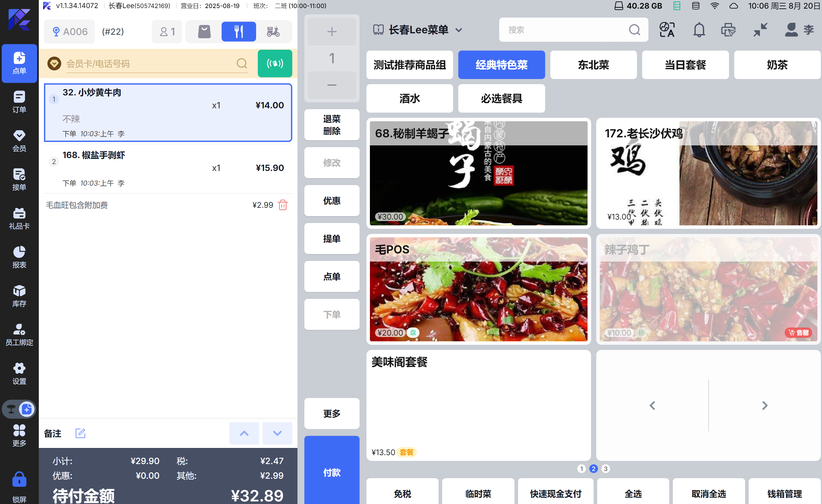The height and width of the screenshot is (504, 822).
Task: Click the exit fullscreen arrows icon
Action: (x=760, y=30)
